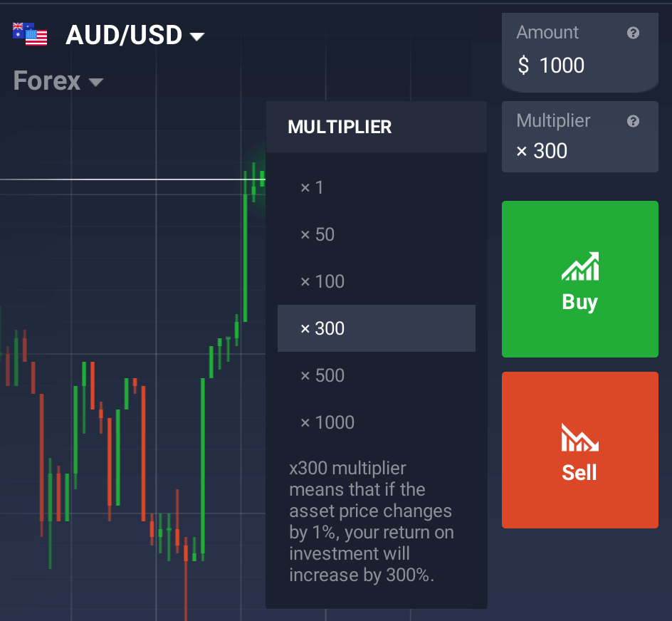Select the highlighted × 300 multiplier
Viewport: 672px width, 621px height.
point(377,328)
